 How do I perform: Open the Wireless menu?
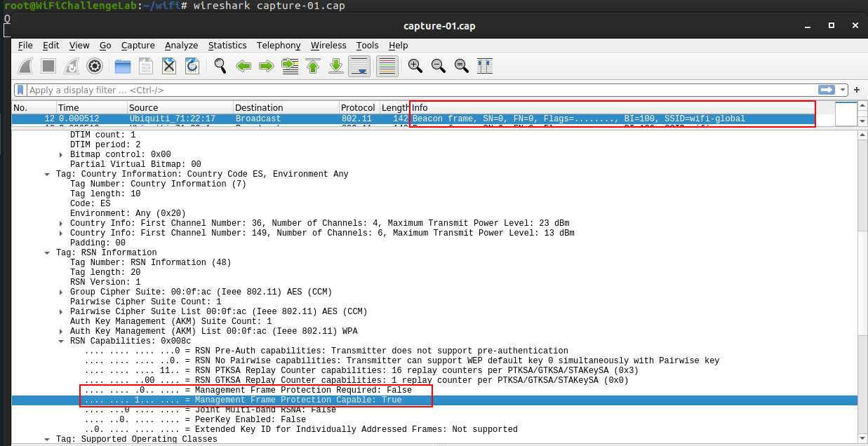click(328, 45)
